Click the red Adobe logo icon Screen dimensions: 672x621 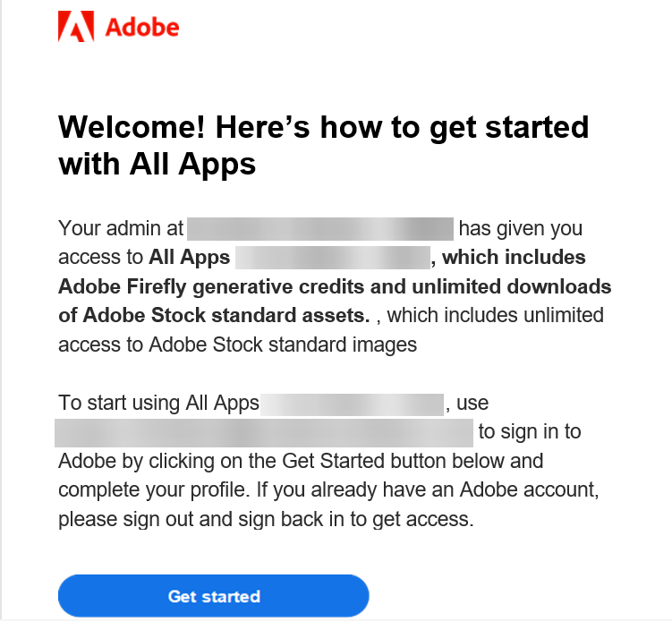coord(76,26)
